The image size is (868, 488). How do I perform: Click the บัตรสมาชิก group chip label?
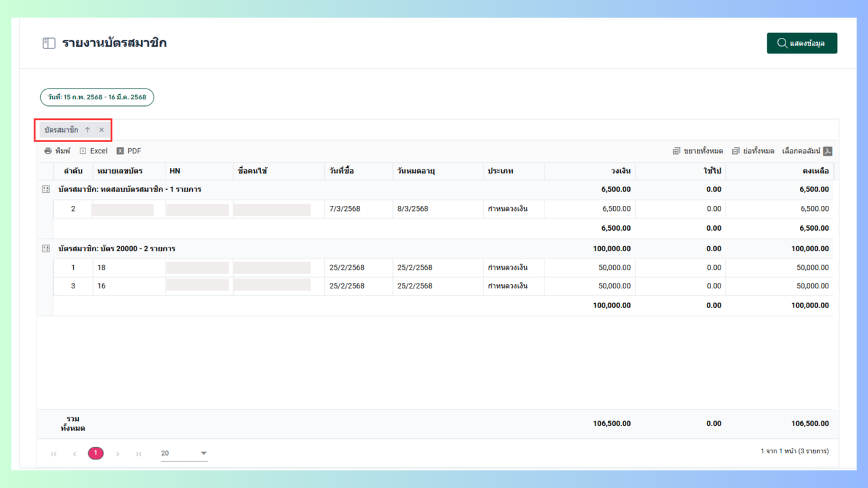click(61, 130)
